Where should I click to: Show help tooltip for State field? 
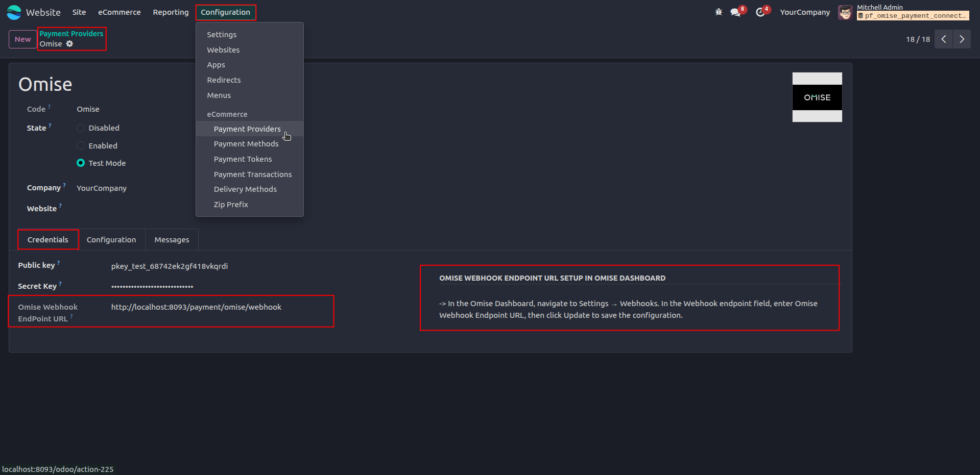(50, 126)
